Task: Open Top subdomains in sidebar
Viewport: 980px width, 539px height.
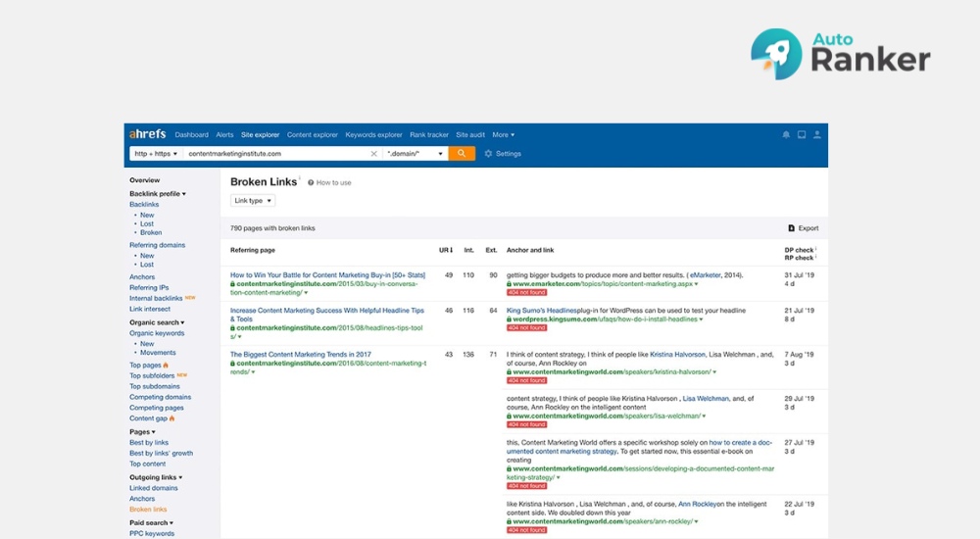Action: click(x=155, y=386)
